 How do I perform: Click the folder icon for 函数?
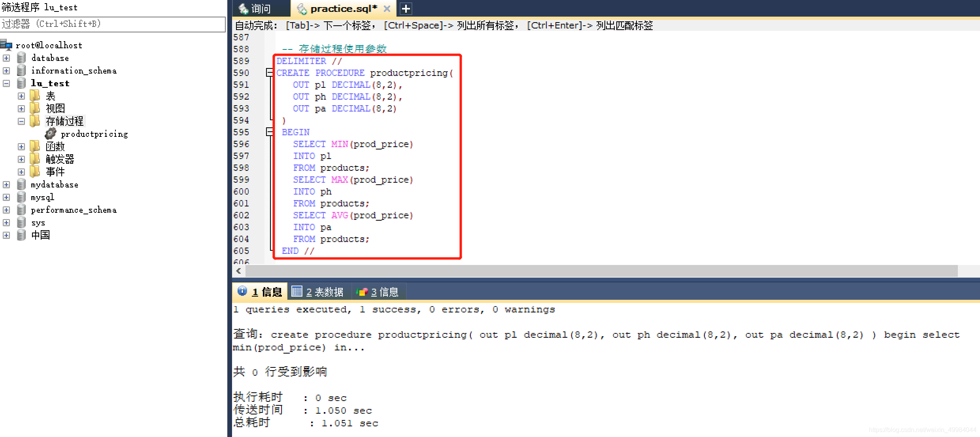(35, 146)
